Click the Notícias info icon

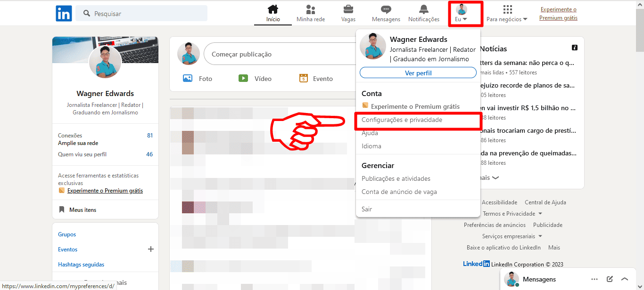575,48
